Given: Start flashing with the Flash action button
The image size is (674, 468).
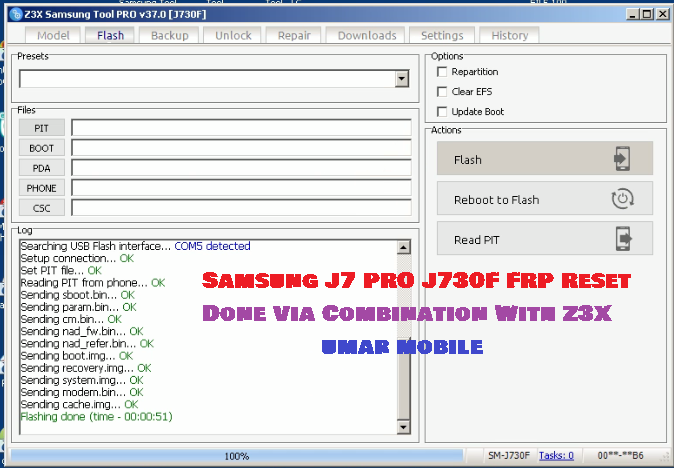Looking at the screenshot, I should click(x=545, y=159).
